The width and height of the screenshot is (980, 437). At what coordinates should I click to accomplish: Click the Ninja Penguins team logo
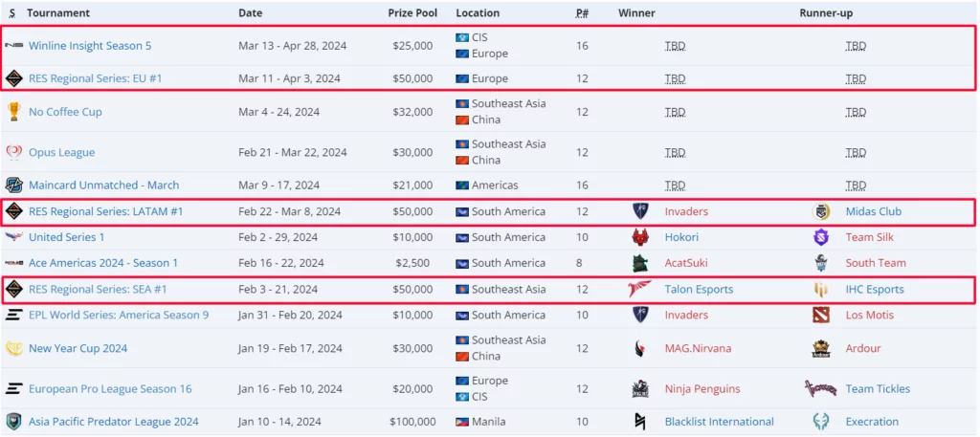(x=640, y=389)
